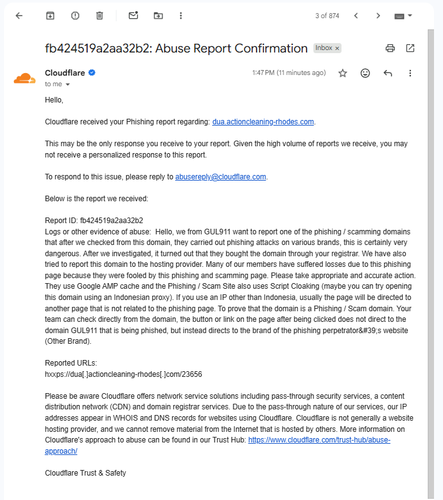443x500 pixels.
Task: Go to older email arrow
Action: tap(378, 16)
